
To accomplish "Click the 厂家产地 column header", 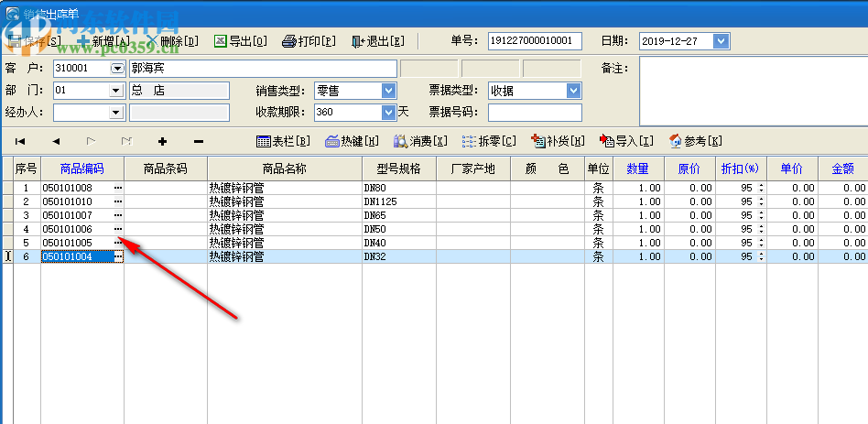I will tap(474, 169).
